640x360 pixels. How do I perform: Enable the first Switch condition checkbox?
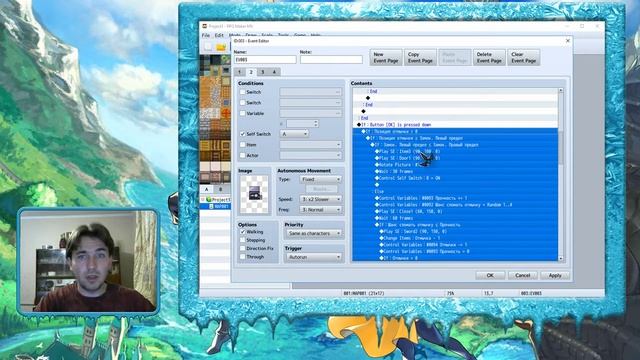[x=242, y=92]
